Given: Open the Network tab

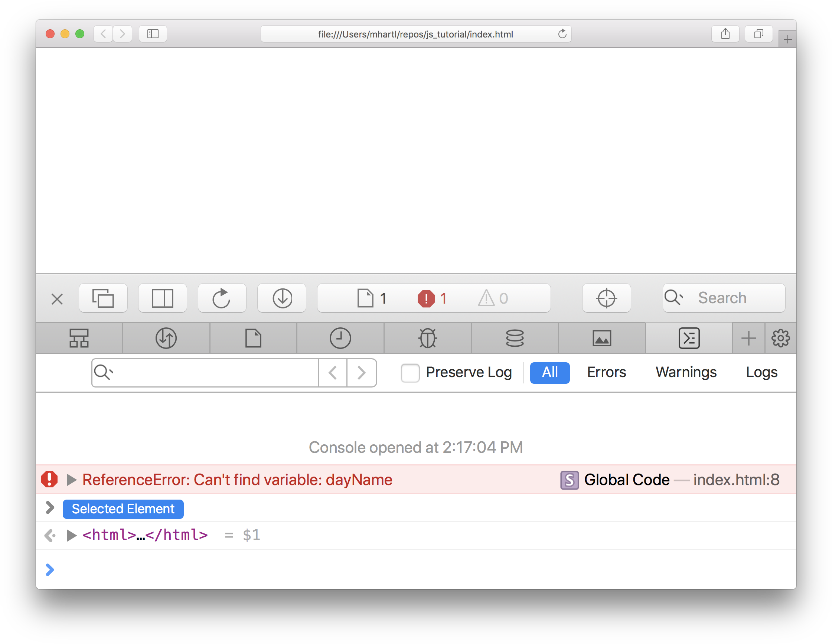Looking at the screenshot, I should point(166,338).
